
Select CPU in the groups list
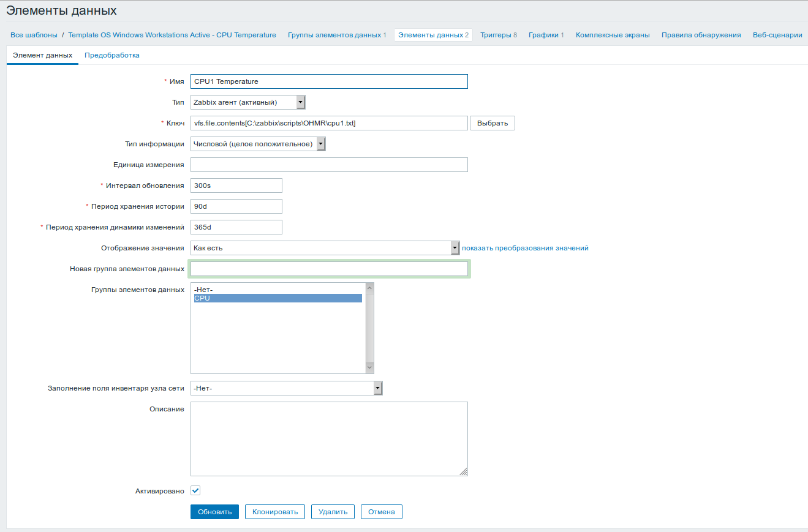click(x=278, y=298)
